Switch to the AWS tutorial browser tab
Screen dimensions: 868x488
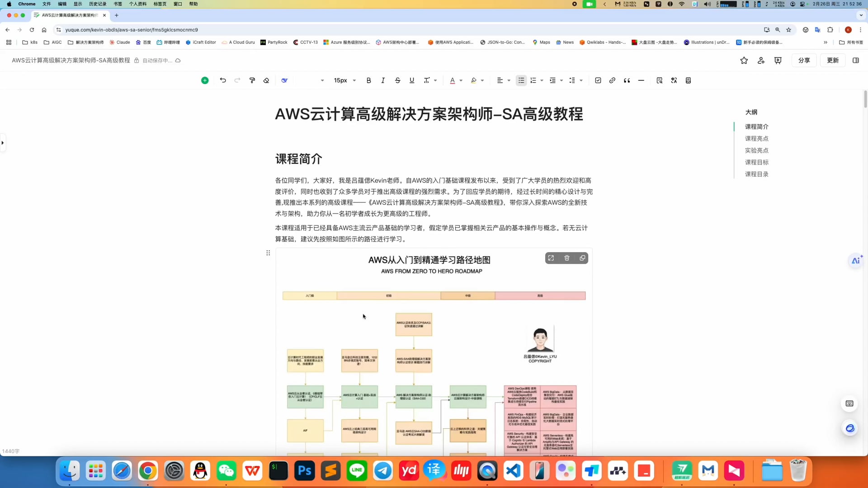coord(68,15)
